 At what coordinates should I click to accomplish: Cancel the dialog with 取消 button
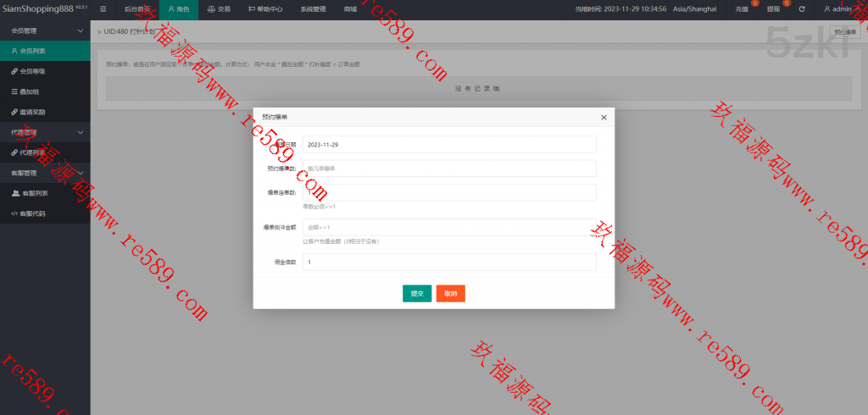click(x=451, y=294)
